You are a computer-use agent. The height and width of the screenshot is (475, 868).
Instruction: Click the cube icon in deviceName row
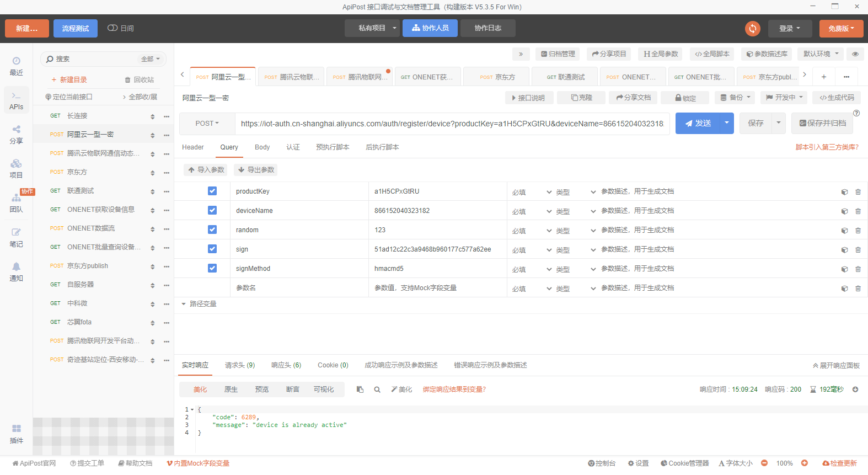[844, 211]
